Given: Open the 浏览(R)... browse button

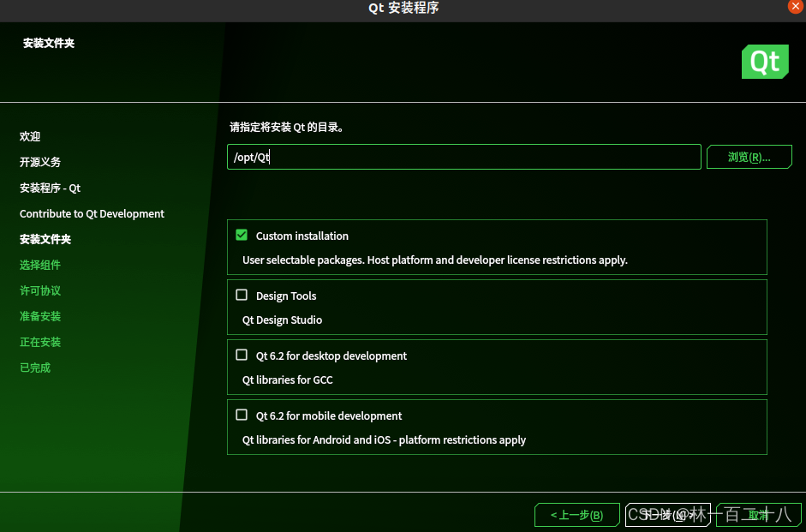Looking at the screenshot, I should tap(749, 157).
